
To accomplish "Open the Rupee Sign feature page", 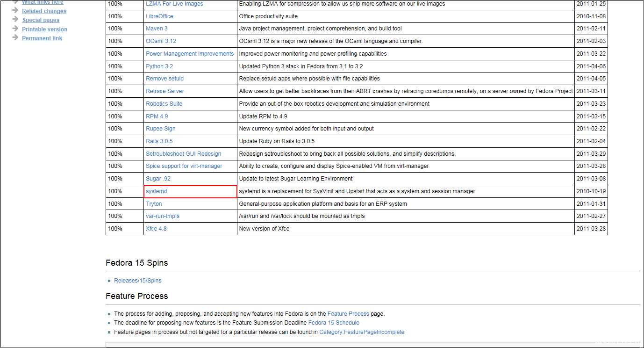I will [x=161, y=129].
